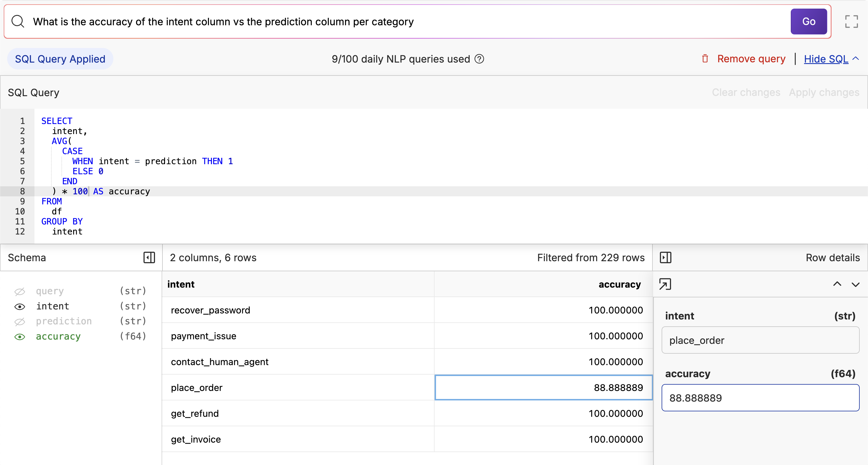Image resolution: width=868 pixels, height=465 pixels.
Task: Click the red trash icon
Action: (x=705, y=59)
